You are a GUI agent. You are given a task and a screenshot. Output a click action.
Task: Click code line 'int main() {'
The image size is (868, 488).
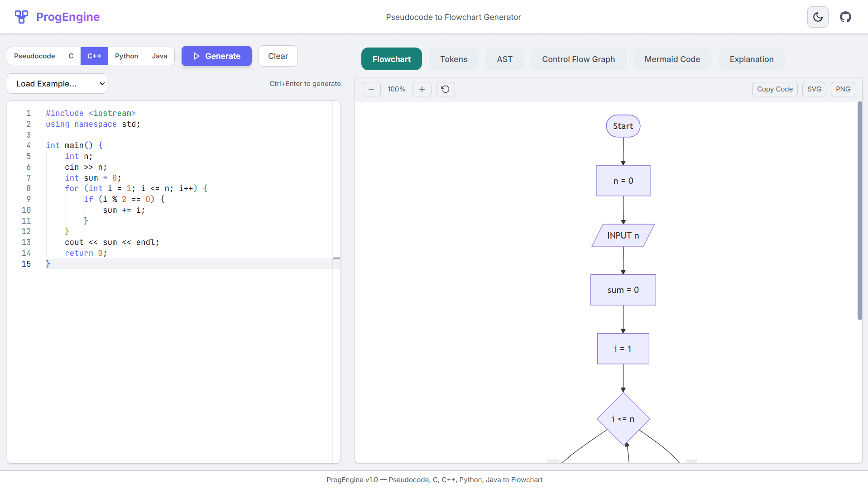point(74,145)
